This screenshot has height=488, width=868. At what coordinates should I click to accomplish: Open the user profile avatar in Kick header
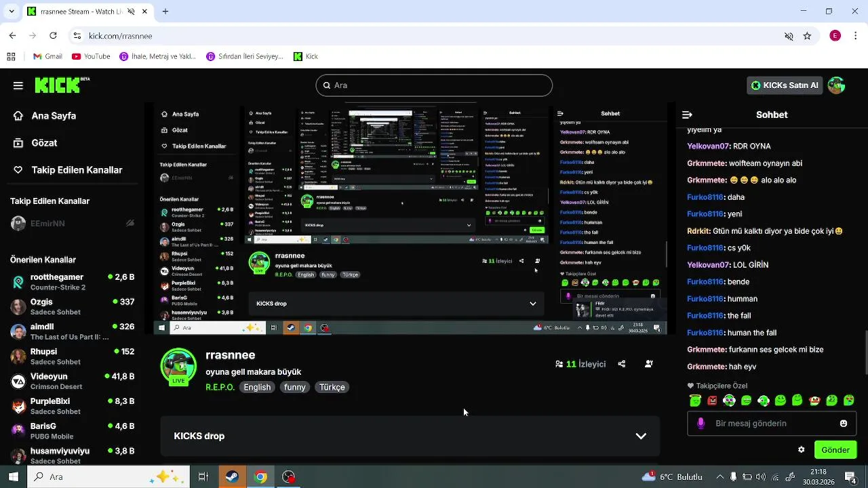coord(836,85)
